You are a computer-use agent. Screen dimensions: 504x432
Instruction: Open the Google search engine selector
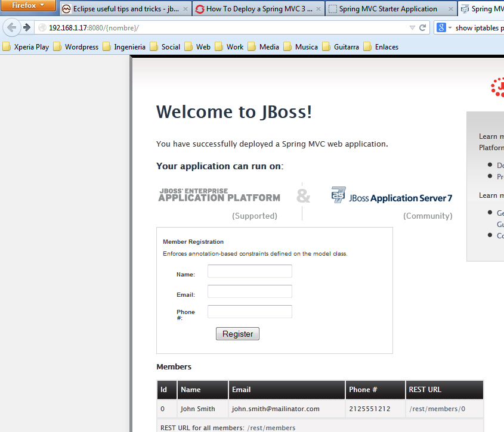tap(444, 28)
